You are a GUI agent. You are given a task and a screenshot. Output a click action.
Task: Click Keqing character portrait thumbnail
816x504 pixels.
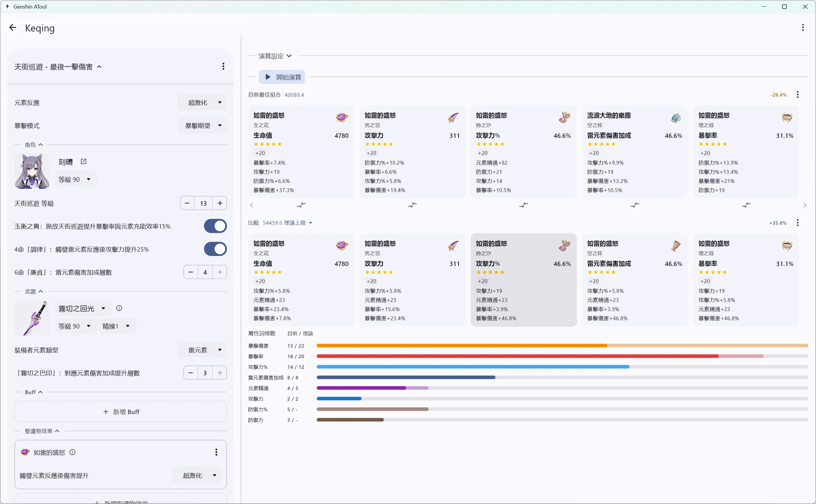coord(32,171)
